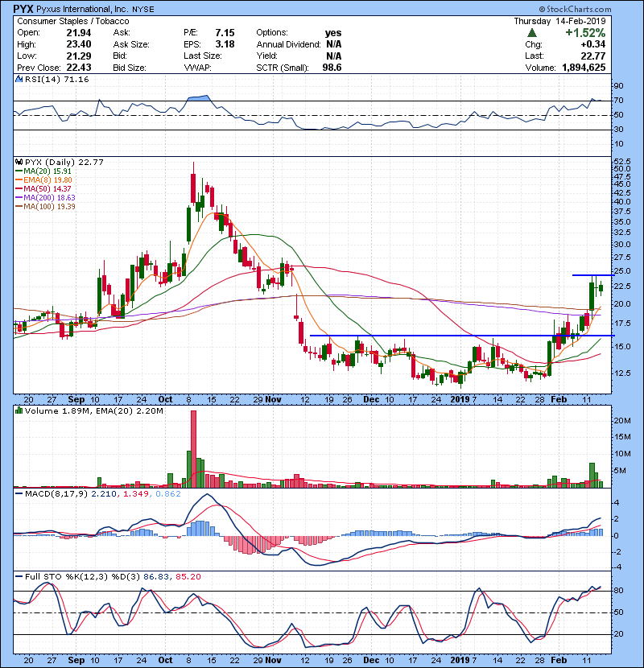Screen dimensions: 644x668
Task: Click the Oct label on price chart axis
Action: (165, 400)
